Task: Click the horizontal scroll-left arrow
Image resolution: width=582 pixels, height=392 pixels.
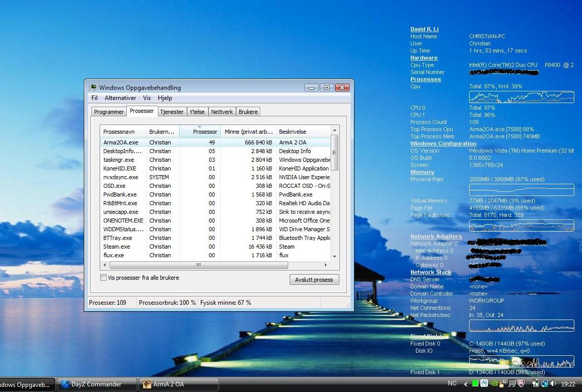Action: point(105,265)
